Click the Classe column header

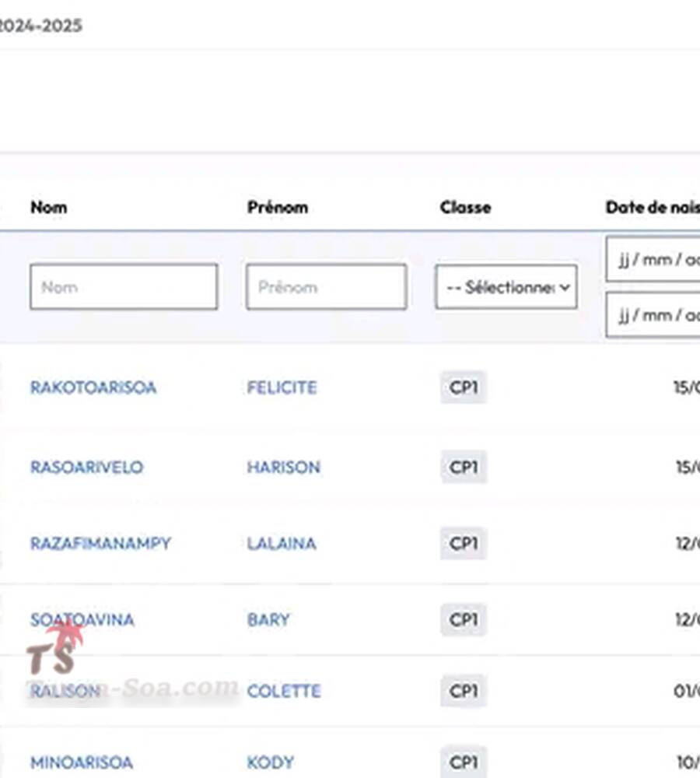[465, 208]
